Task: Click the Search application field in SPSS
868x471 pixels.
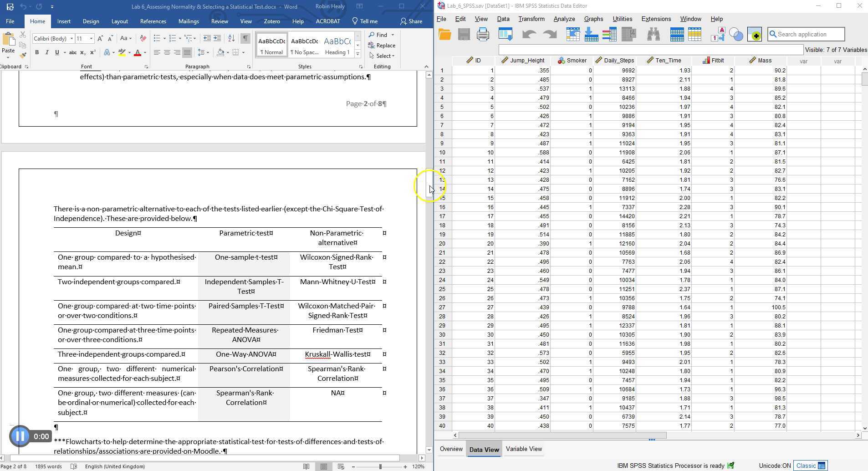Action: [x=806, y=34]
